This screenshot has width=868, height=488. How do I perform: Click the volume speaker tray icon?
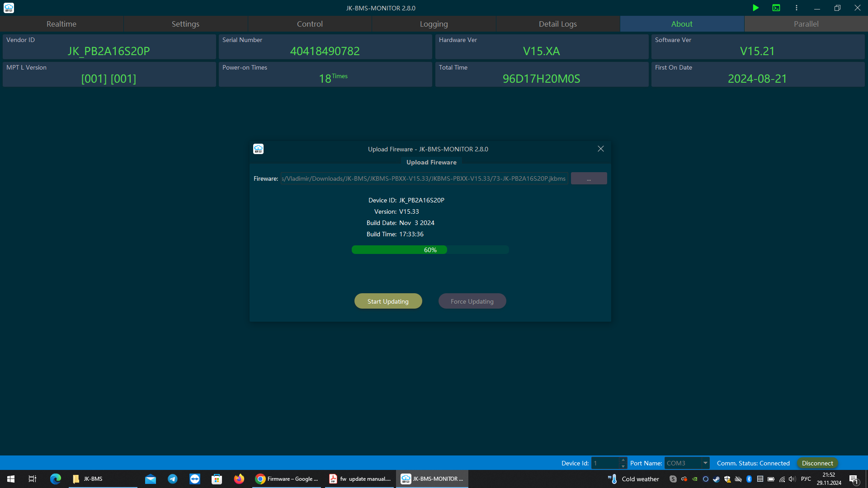pyautogui.click(x=792, y=479)
